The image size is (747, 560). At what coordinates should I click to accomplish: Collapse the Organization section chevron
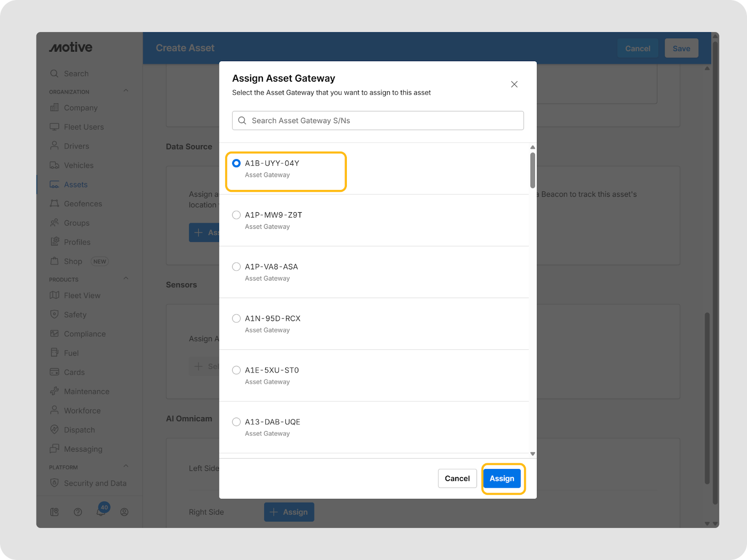126,91
